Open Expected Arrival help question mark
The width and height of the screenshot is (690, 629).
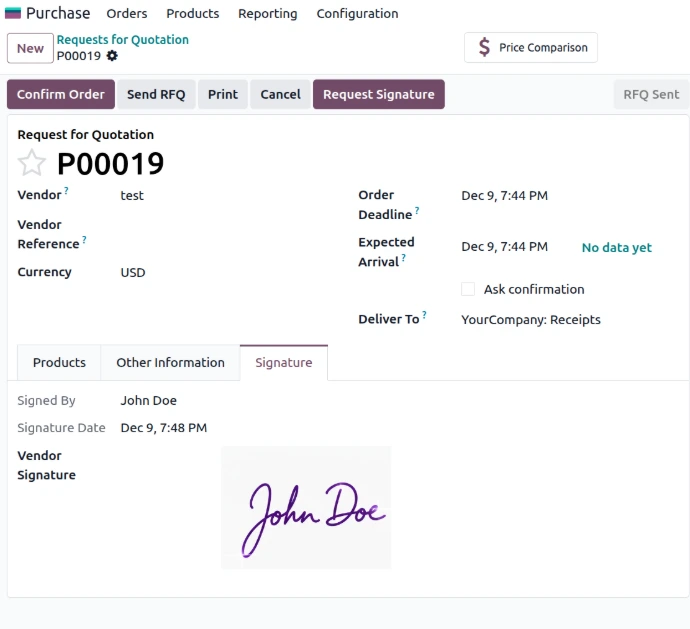tap(403, 258)
